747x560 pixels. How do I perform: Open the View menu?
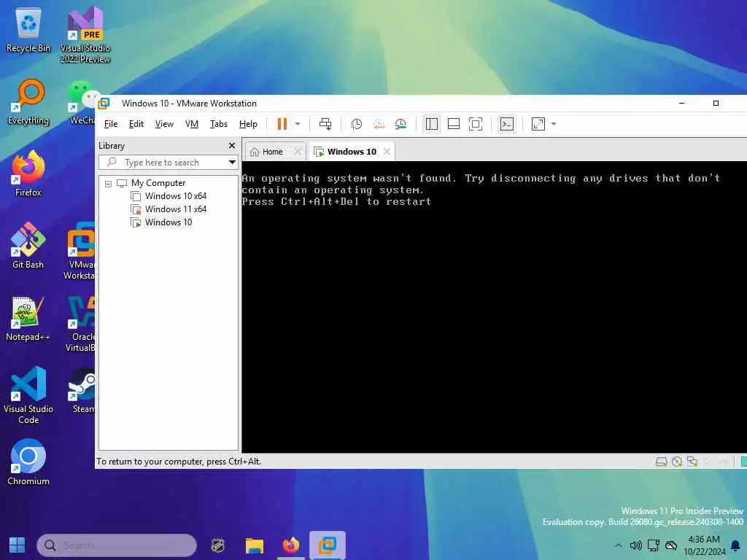point(164,124)
